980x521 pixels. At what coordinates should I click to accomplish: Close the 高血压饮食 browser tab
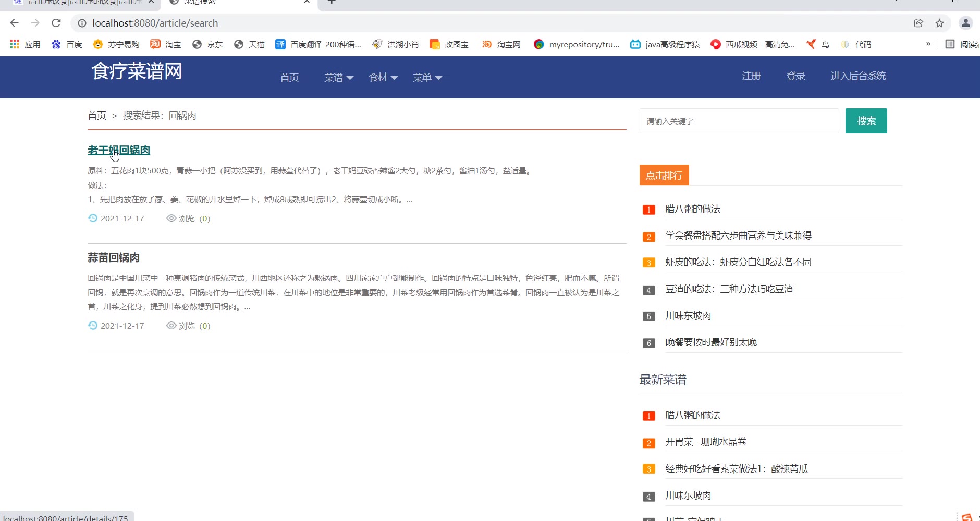[151, 2]
